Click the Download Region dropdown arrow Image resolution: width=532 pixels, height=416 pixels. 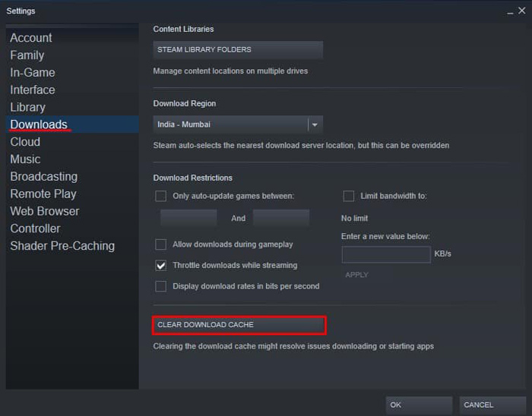click(x=315, y=124)
